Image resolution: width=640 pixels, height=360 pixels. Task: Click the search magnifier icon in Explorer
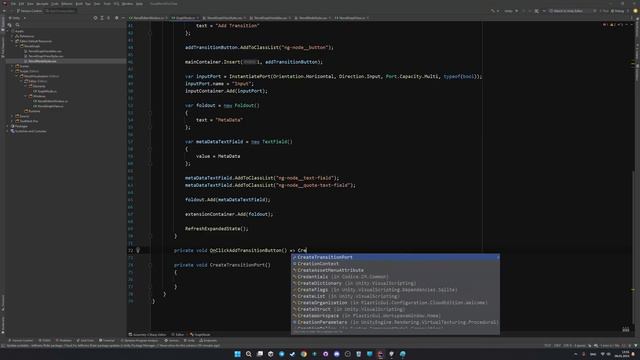click(x=17, y=25)
